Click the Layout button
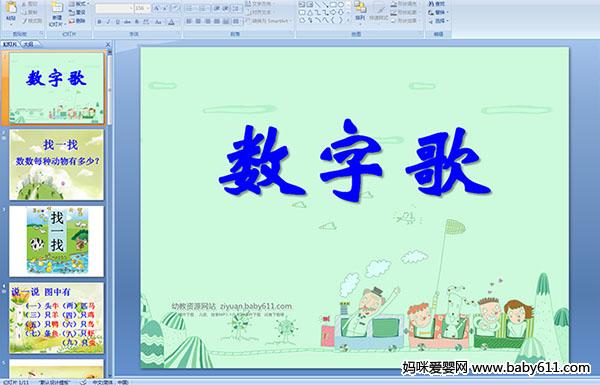The height and width of the screenshot is (385, 600). 79,4
